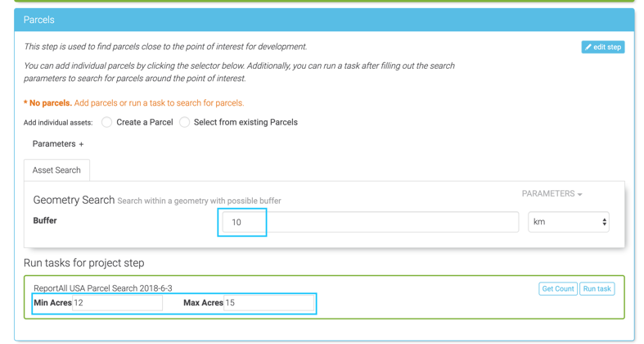
Task: Click the Max Acres input field
Action: pyautogui.click(x=268, y=303)
